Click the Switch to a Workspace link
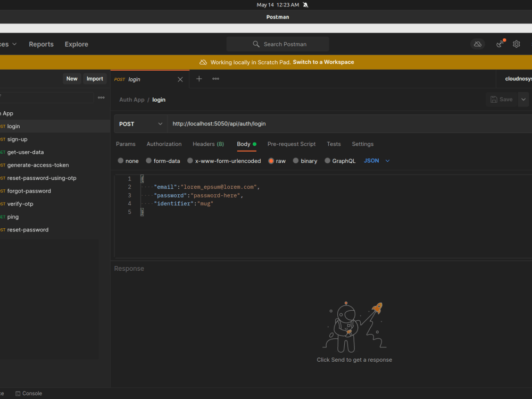Screen dimensions: 532x399 323,62
